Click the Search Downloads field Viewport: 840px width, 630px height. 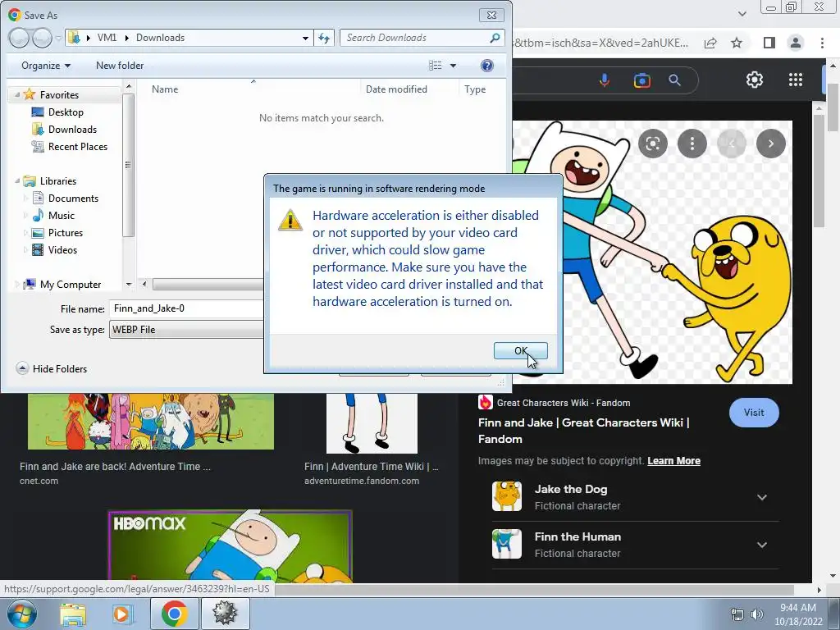pyautogui.click(x=422, y=38)
